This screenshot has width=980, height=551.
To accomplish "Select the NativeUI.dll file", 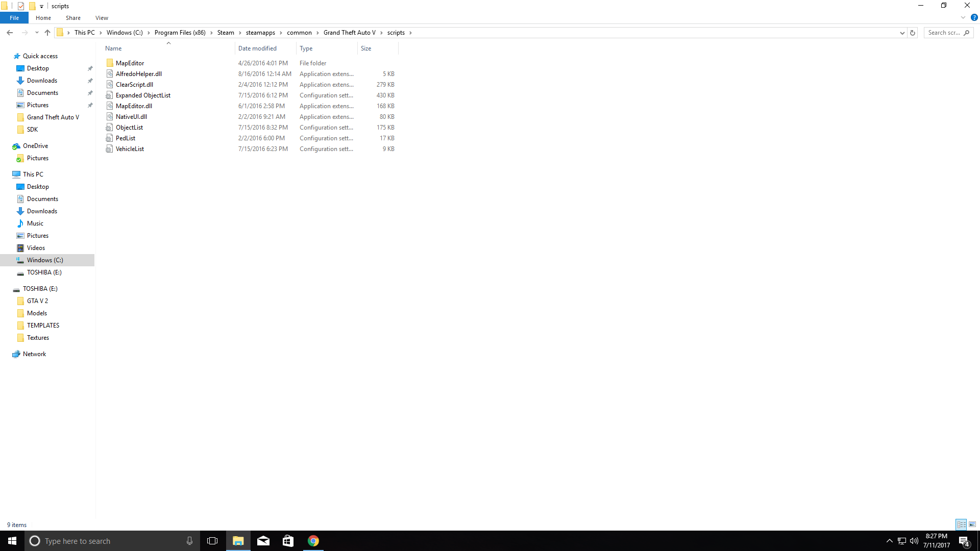I will pos(131,117).
